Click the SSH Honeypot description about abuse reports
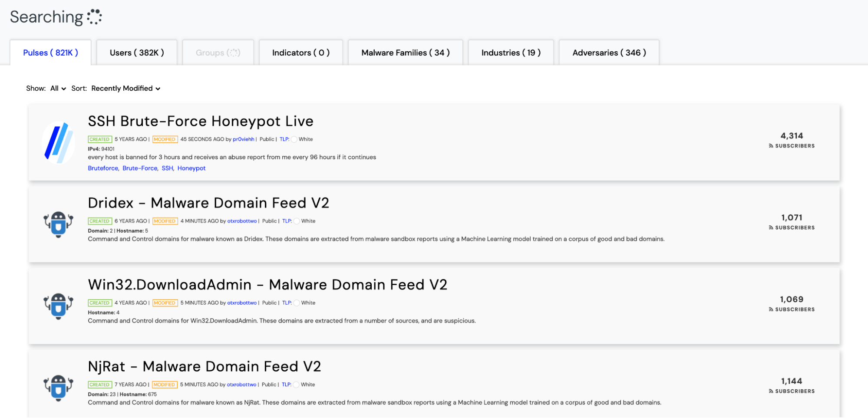Viewport: 868px width, 418px height. click(x=232, y=157)
